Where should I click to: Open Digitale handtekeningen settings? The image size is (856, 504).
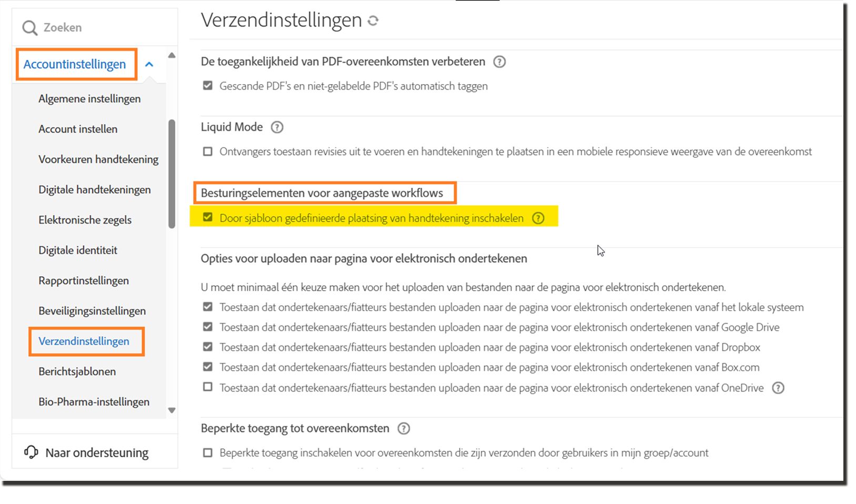[95, 190]
